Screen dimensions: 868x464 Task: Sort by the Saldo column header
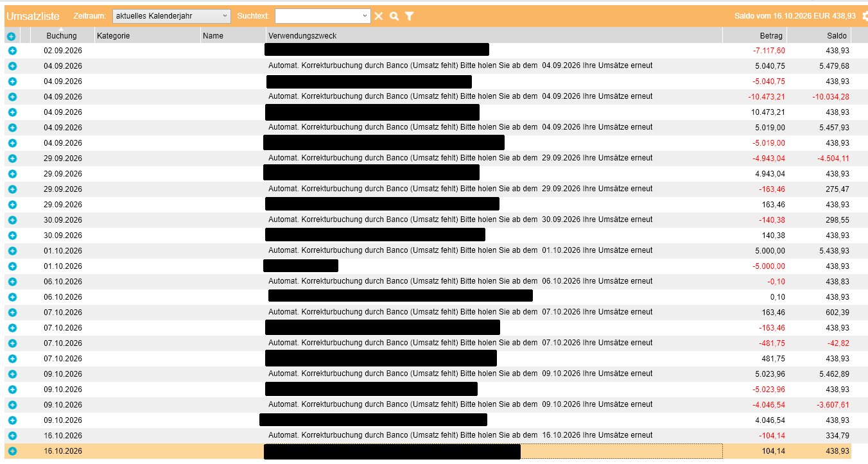(819, 36)
